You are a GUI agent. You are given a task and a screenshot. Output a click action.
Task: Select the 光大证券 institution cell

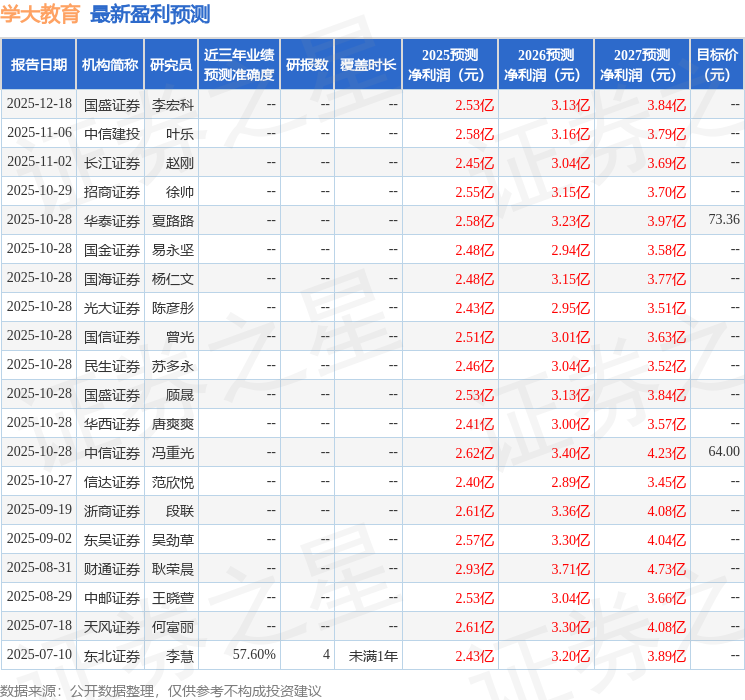pos(112,308)
